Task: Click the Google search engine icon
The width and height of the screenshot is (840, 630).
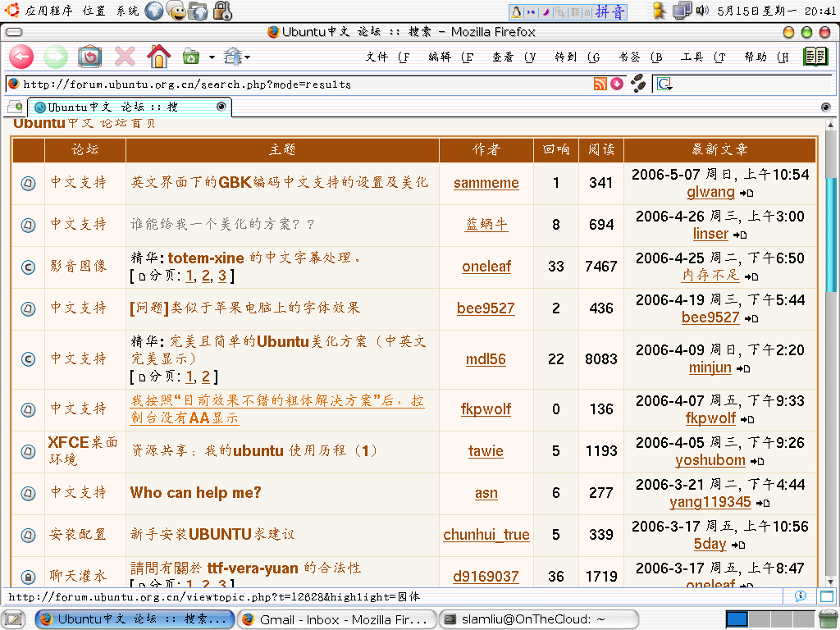Action: [664, 84]
